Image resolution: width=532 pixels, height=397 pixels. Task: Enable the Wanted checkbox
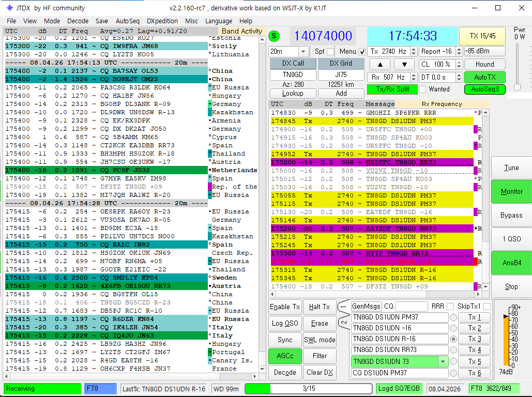point(422,89)
